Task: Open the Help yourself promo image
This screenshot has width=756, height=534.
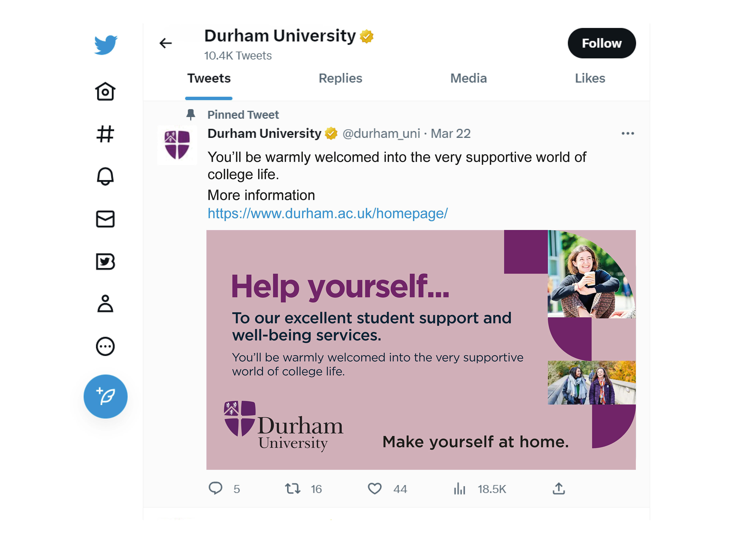Action: (x=421, y=350)
